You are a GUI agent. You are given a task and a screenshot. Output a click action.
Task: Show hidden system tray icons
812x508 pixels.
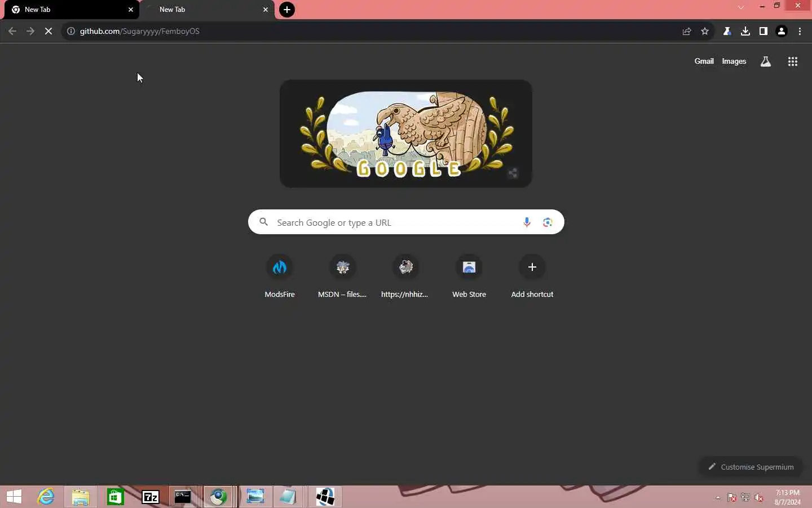click(x=718, y=498)
